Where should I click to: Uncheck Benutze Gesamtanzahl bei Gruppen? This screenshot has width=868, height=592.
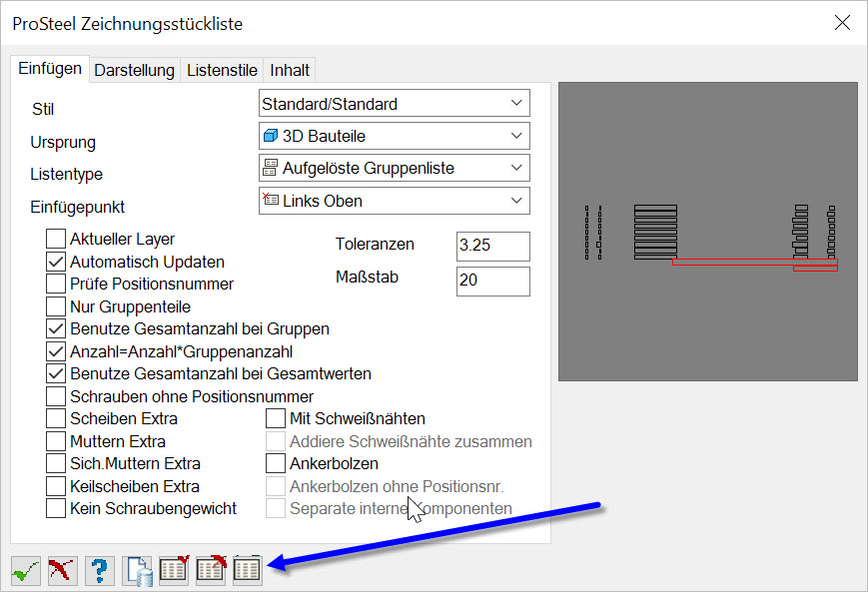tap(56, 328)
